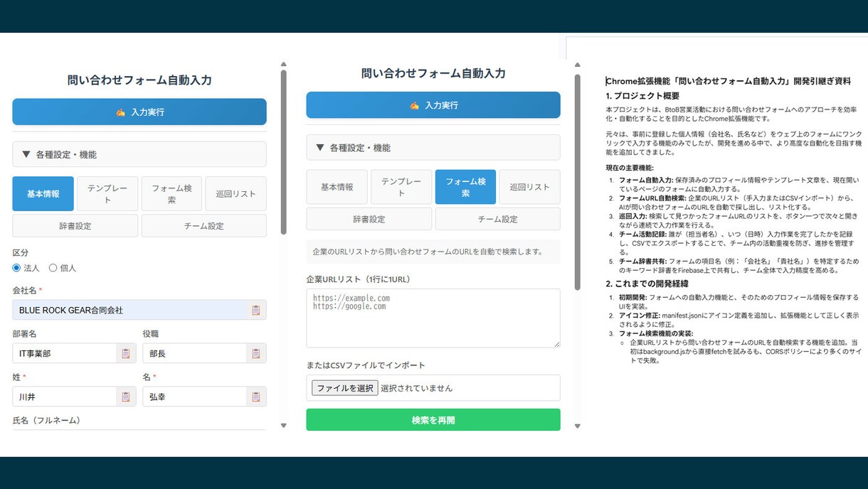Open チーム設定 tab in left panel
The width and height of the screenshot is (868, 489).
(204, 226)
